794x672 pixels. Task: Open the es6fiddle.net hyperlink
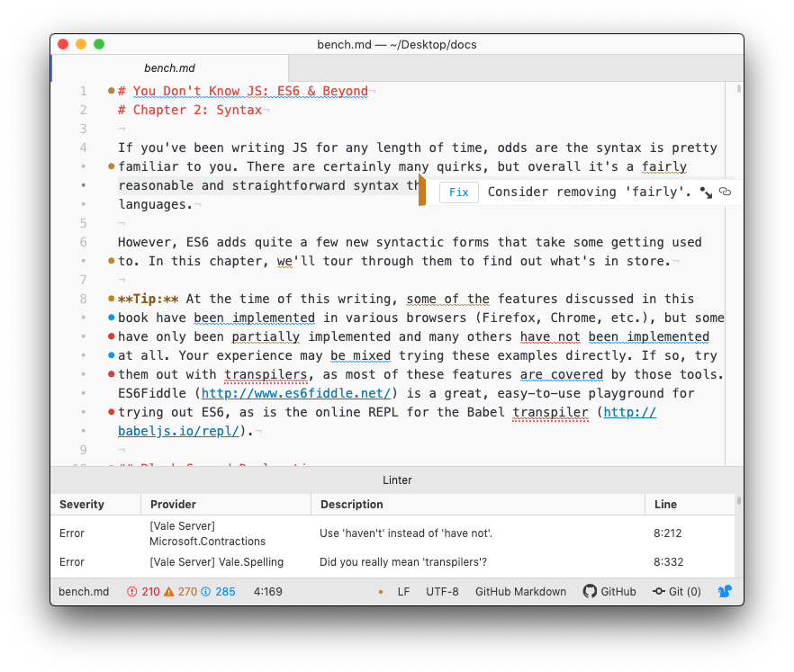pos(295,393)
